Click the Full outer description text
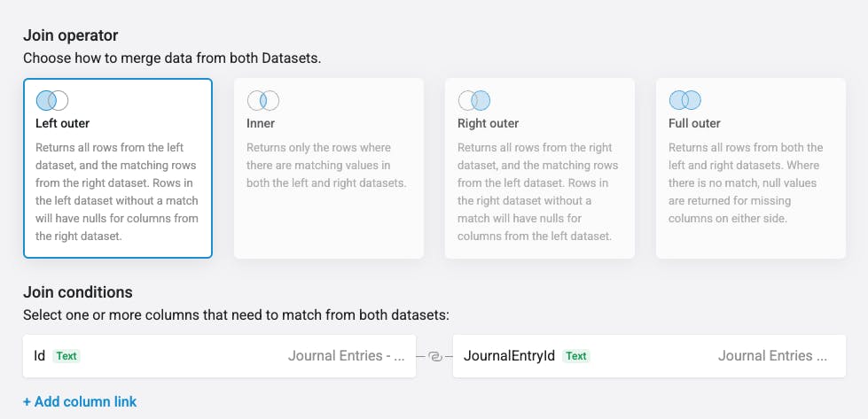The height and width of the screenshot is (419, 868). [x=746, y=183]
